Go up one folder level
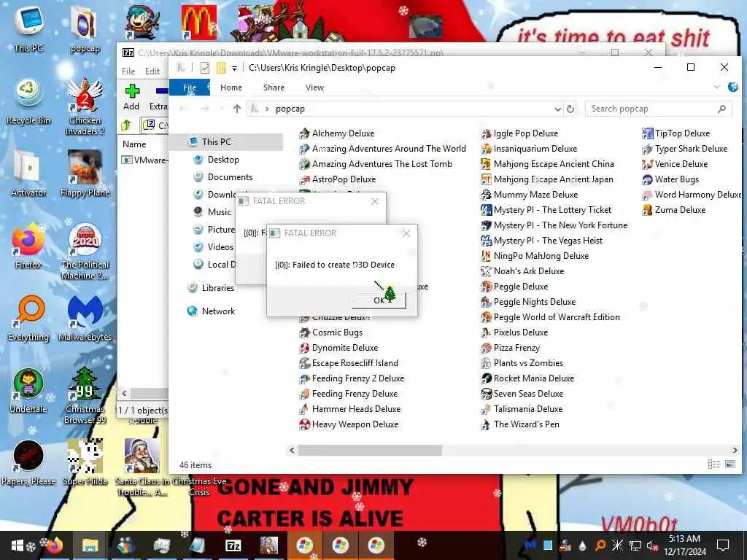The image size is (747, 560). pos(237,109)
